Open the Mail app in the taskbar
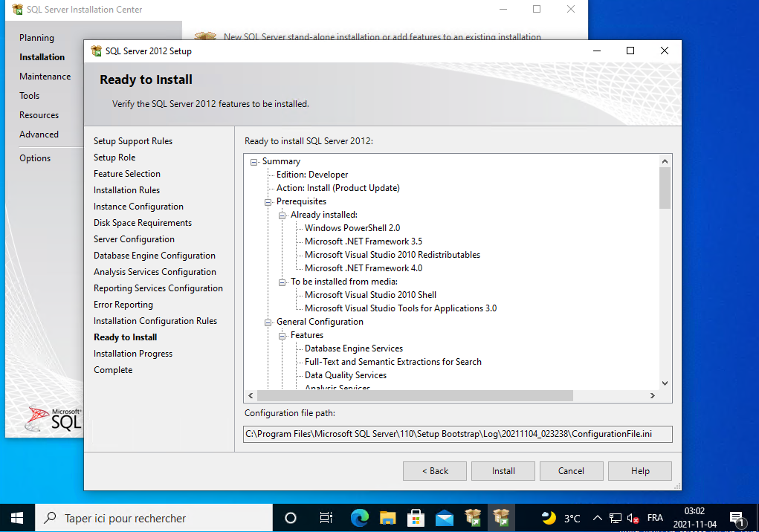This screenshot has height=532, width=759. point(445,518)
